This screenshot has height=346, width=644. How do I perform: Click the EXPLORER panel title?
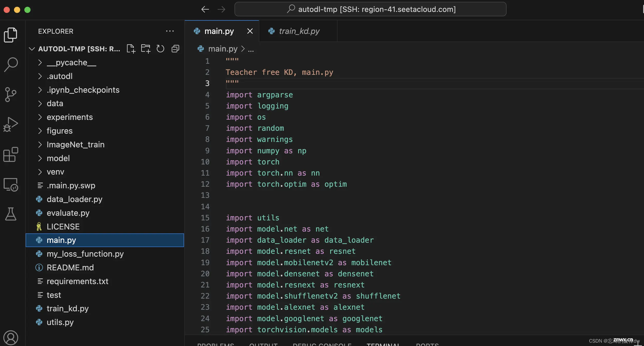56,31
